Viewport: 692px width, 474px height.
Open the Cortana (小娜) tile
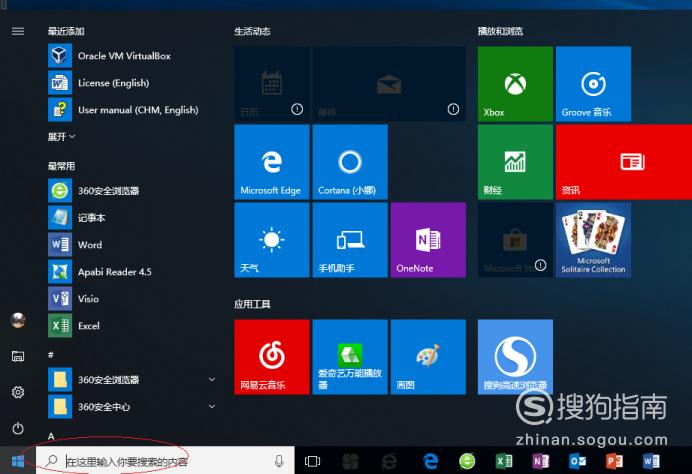coord(350,162)
